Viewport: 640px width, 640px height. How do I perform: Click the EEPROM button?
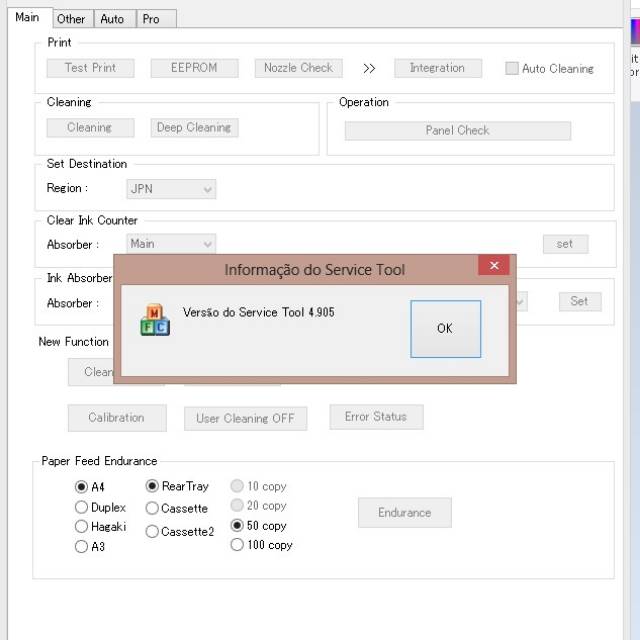pos(196,68)
